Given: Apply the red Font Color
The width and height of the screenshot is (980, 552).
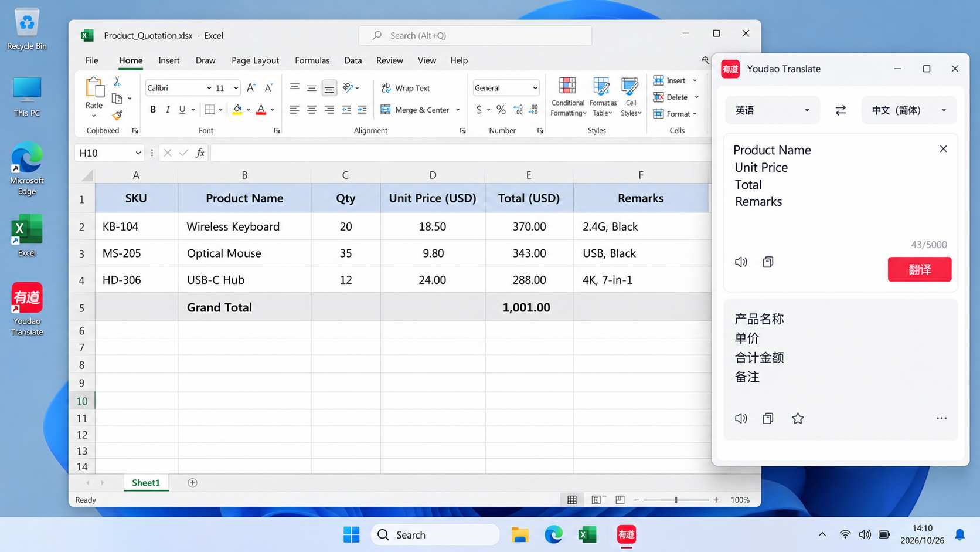Looking at the screenshot, I should (261, 109).
